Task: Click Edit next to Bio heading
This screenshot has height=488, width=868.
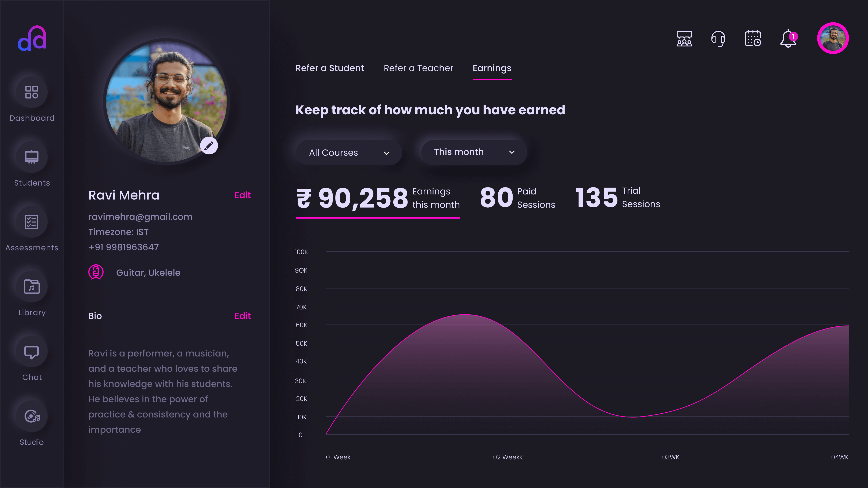Action: (242, 316)
